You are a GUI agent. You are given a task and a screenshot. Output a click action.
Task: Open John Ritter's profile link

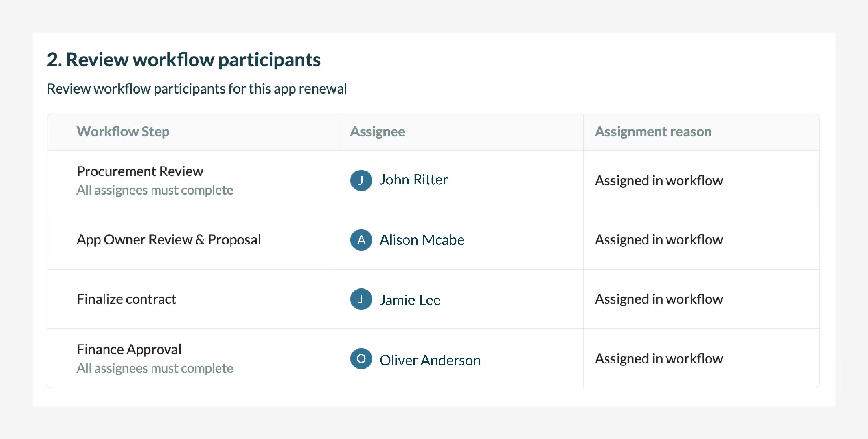click(413, 180)
